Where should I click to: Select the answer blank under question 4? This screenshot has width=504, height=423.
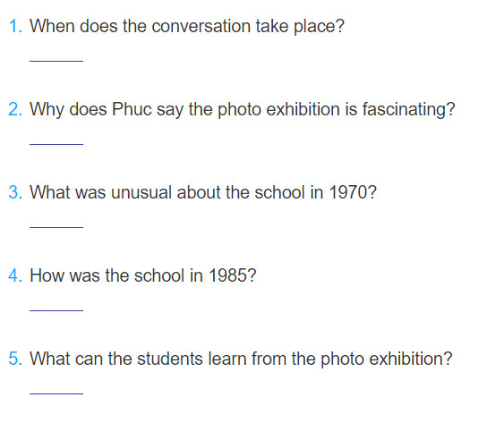pyautogui.click(x=56, y=310)
